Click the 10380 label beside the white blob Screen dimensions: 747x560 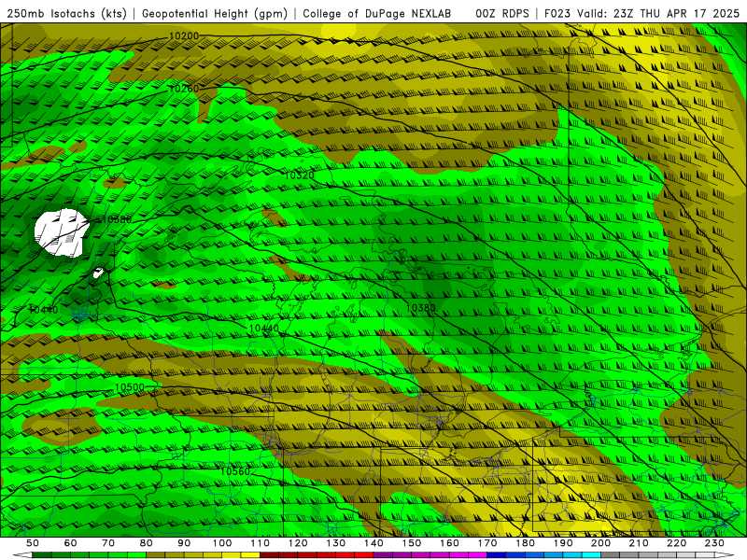pos(117,219)
